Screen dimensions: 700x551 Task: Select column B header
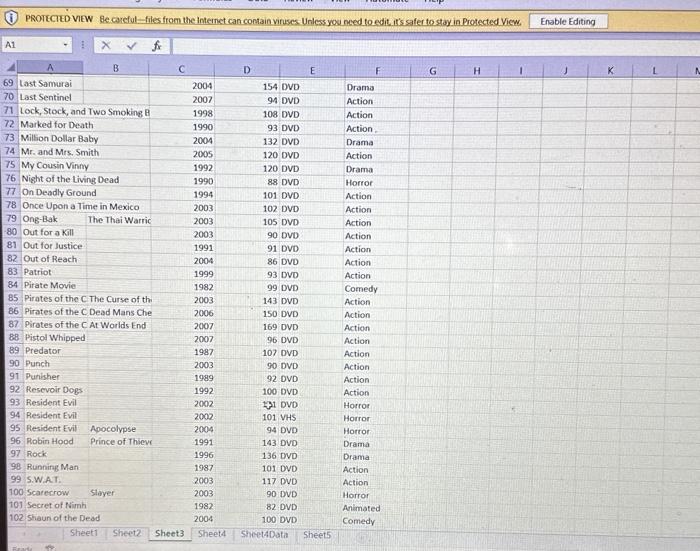pos(116,68)
